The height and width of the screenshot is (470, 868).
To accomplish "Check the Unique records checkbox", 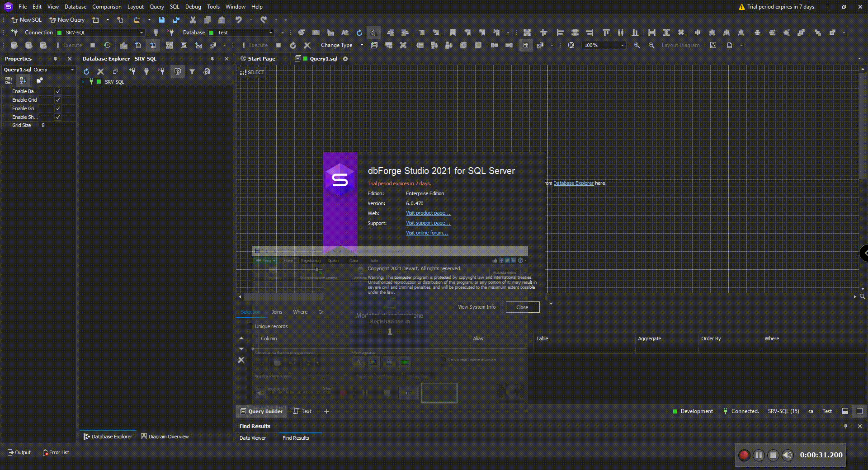I will (250, 326).
